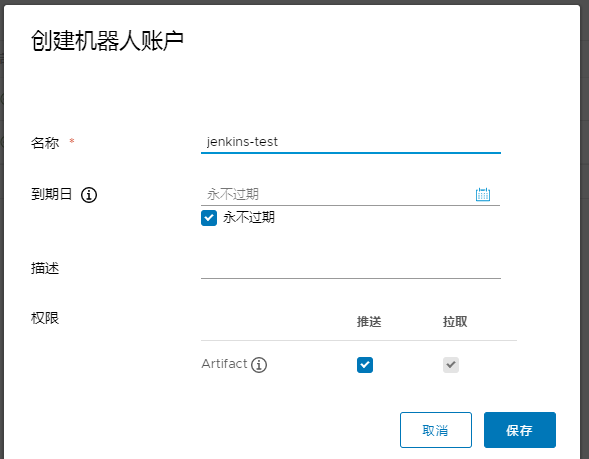Click the 创建机器人账户 dialog title
The width and height of the screenshot is (589, 459).
tap(107, 41)
